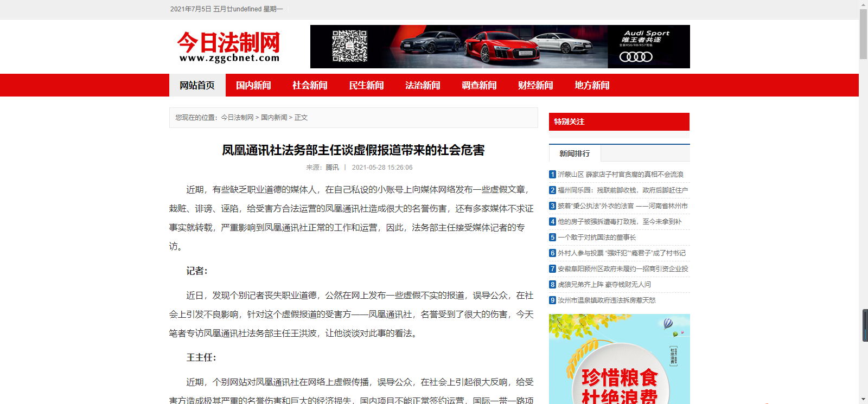Viewport: 868px width, 404px height.
Task: Open the 调查新闻 navigation tab
Action: tap(479, 85)
